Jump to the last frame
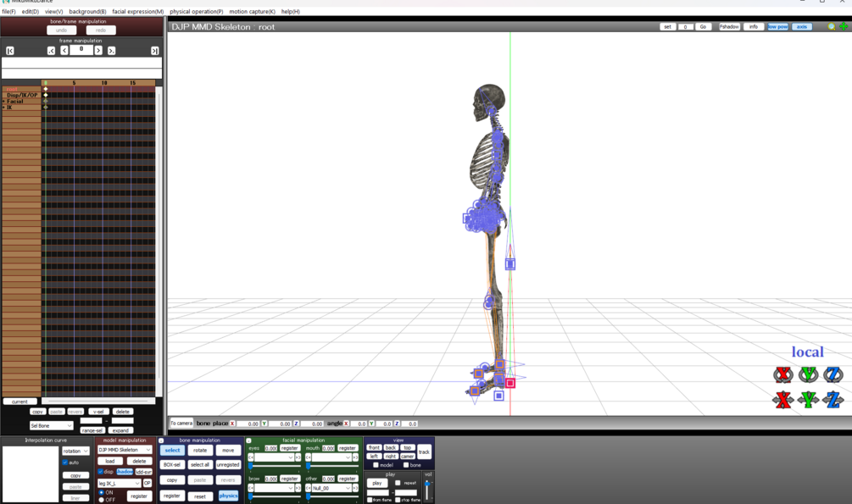The width and height of the screenshot is (852, 504). pos(155,51)
